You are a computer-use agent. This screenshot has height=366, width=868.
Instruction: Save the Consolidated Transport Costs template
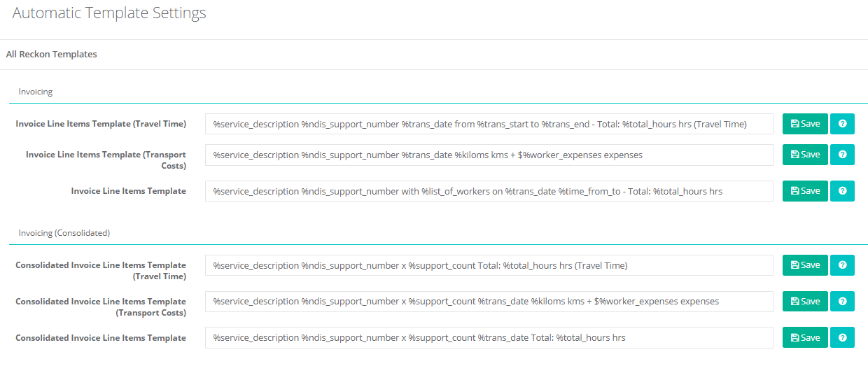805,302
